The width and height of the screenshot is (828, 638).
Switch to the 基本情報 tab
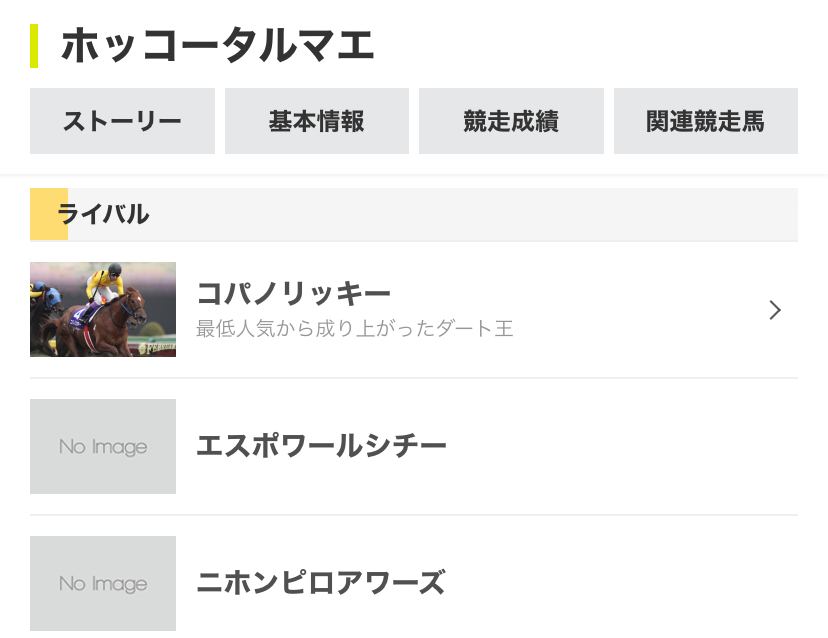[317, 121]
